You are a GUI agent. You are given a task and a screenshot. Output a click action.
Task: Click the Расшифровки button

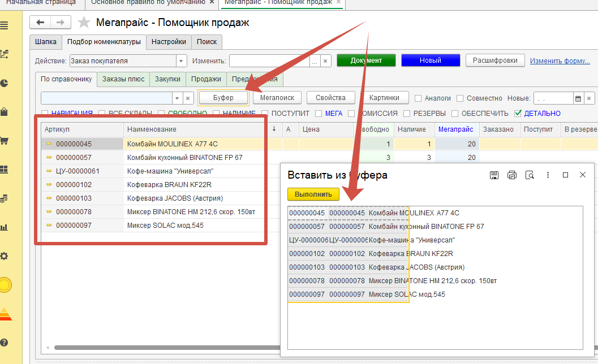(495, 60)
